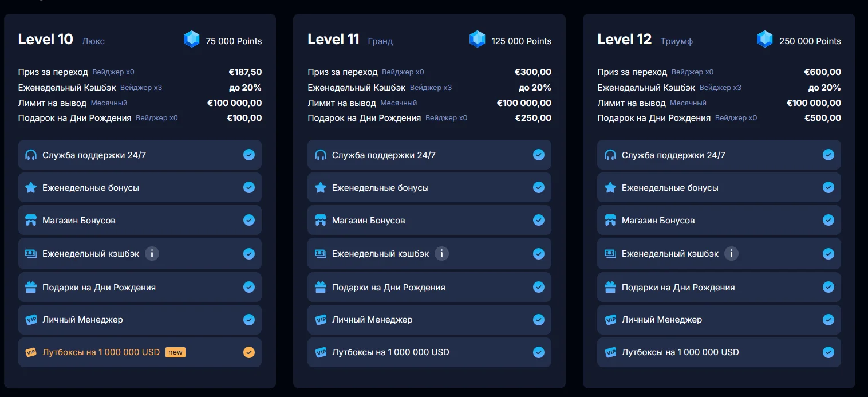Click the birthday gift icon in Level 11

click(321, 287)
